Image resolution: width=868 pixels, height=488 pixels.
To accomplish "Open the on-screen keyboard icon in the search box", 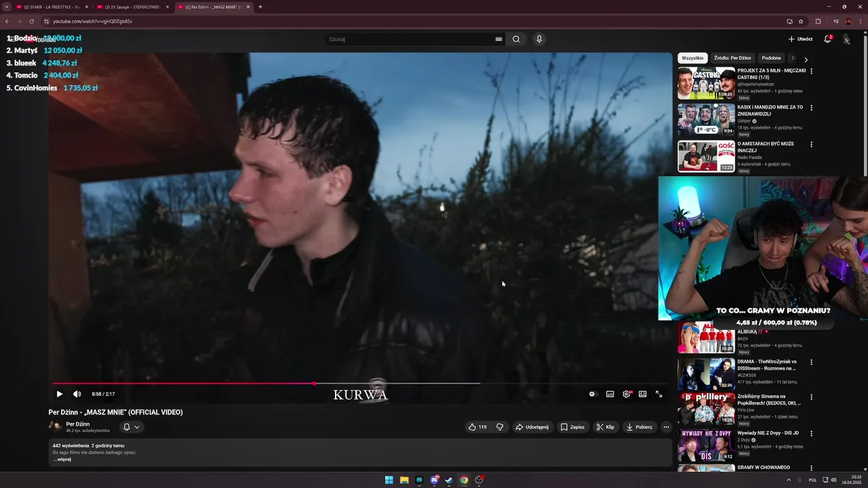I will pos(498,39).
